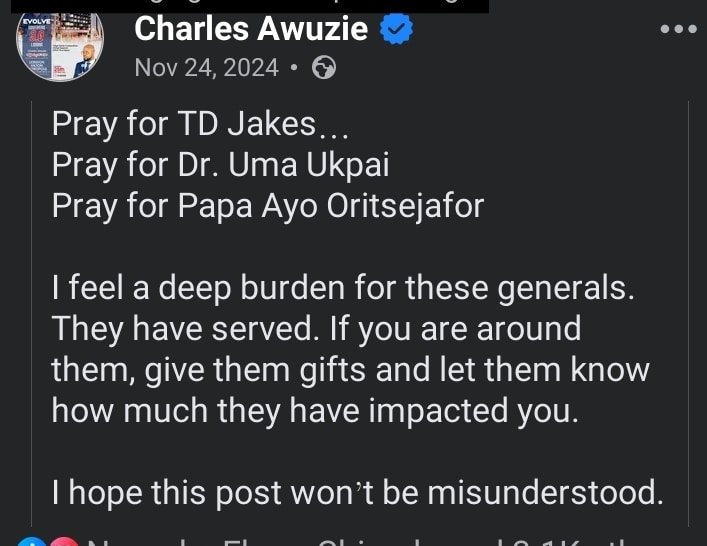707x546 pixels.
Task: Click the red Love reaction icon
Action: point(62,540)
